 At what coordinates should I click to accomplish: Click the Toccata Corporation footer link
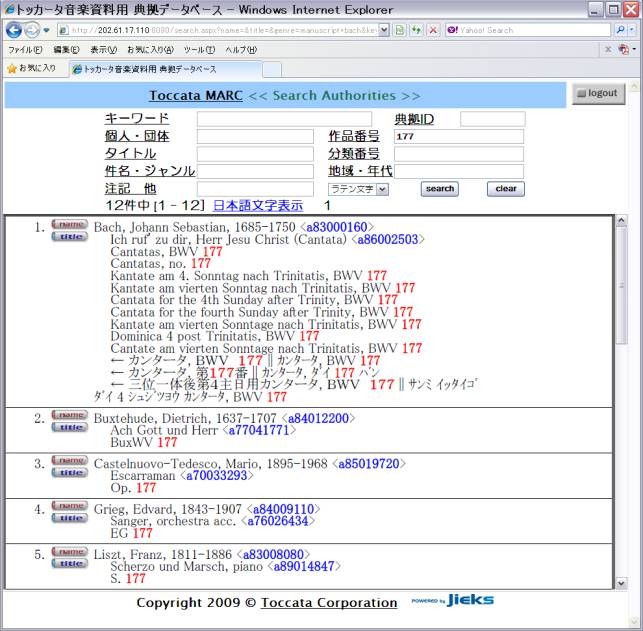coord(329,602)
